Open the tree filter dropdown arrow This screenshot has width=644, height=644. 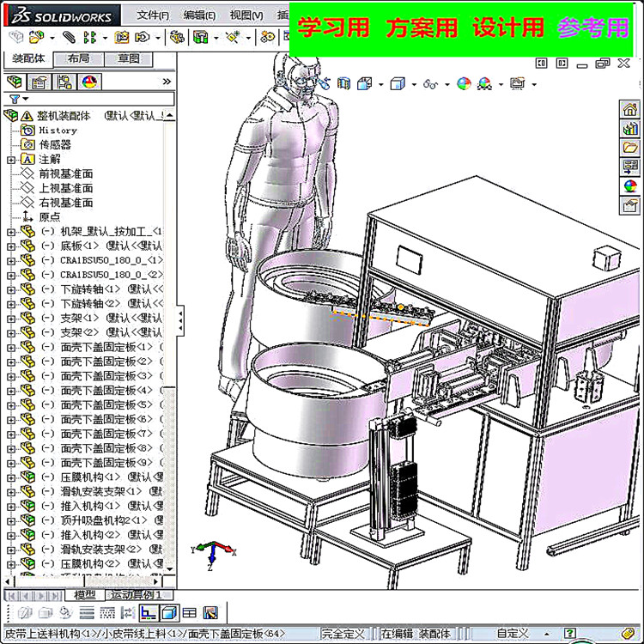click(x=27, y=100)
